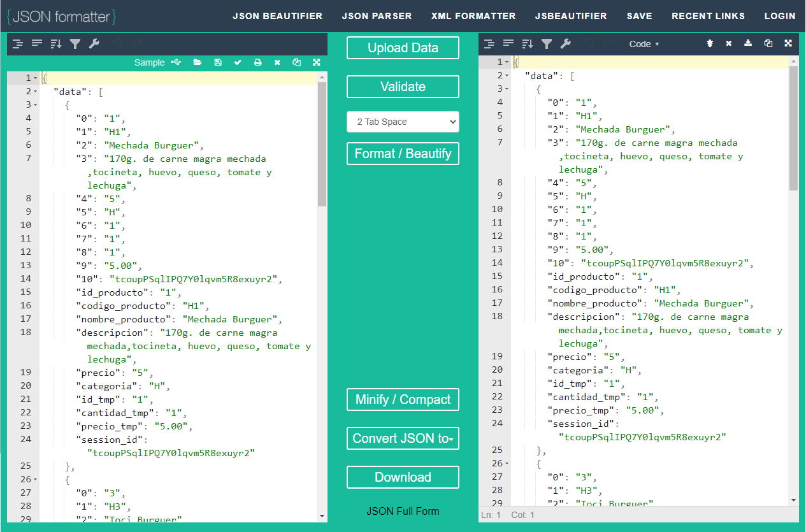Open file using the folder icon

[x=198, y=62]
